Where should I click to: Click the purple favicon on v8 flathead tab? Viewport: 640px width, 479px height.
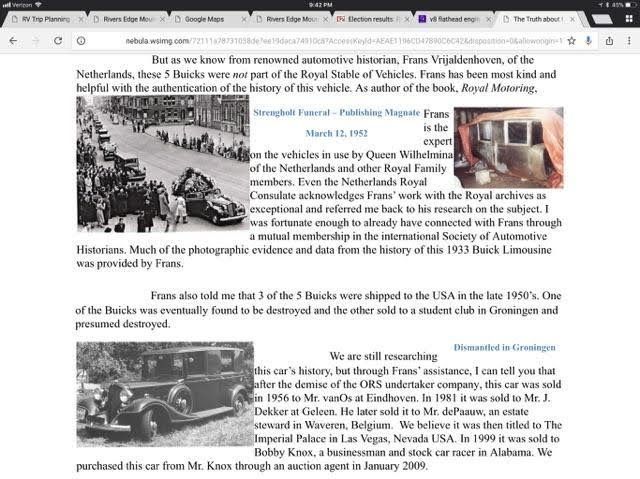422,19
